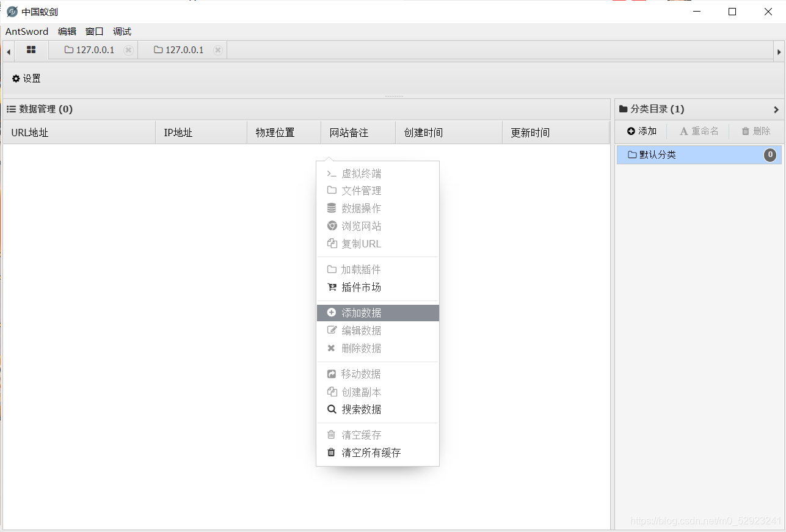
Task: Click the 默认分类 count badge
Action: pyautogui.click(x=770, y=155)
